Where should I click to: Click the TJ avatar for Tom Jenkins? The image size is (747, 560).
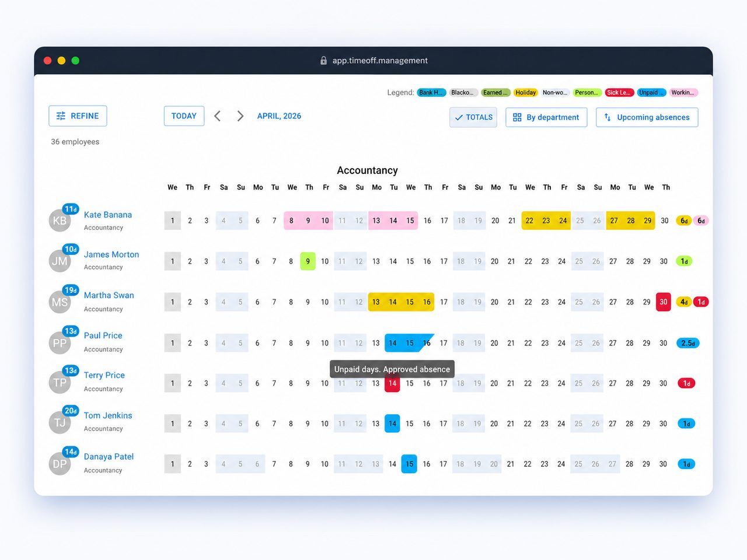tap(60, 423)
